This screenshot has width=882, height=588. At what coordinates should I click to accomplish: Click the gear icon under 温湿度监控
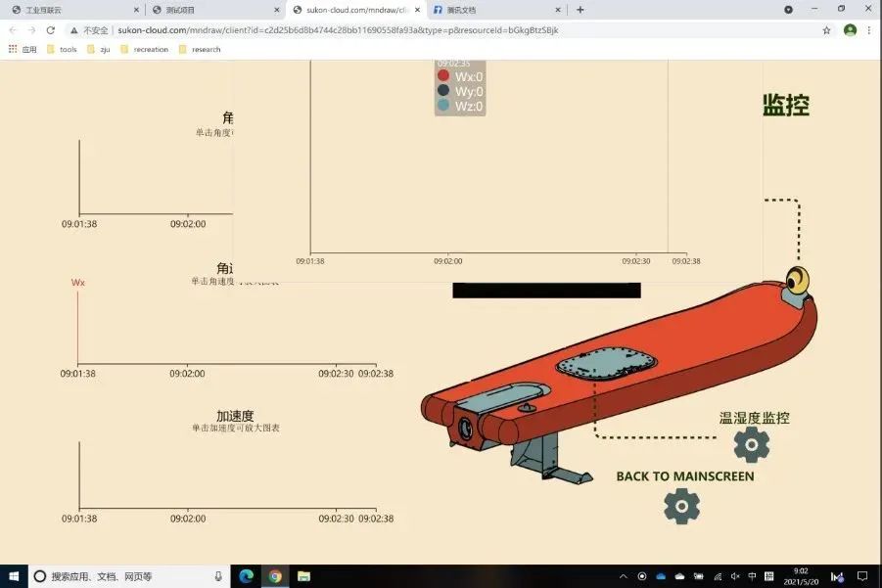click(x=751, y=444)
